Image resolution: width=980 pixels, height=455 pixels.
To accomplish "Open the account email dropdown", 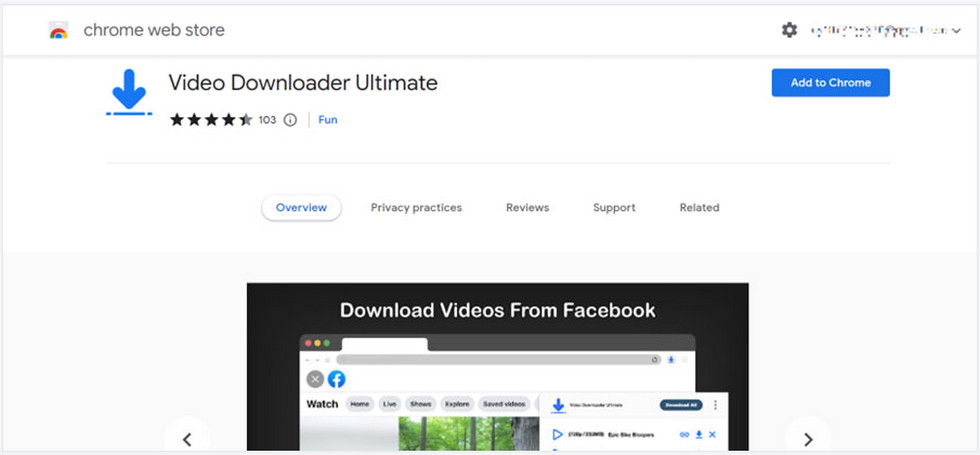I will point(885,30).
